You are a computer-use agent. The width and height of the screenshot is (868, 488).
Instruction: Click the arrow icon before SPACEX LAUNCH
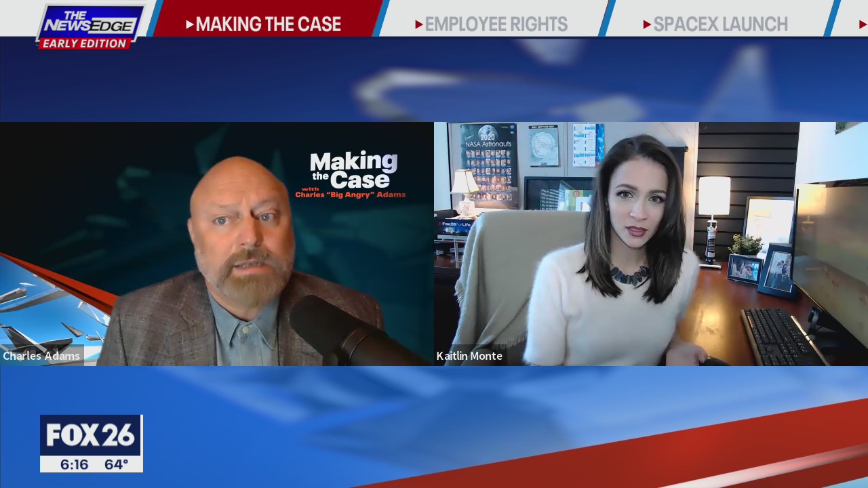point(646,24)
